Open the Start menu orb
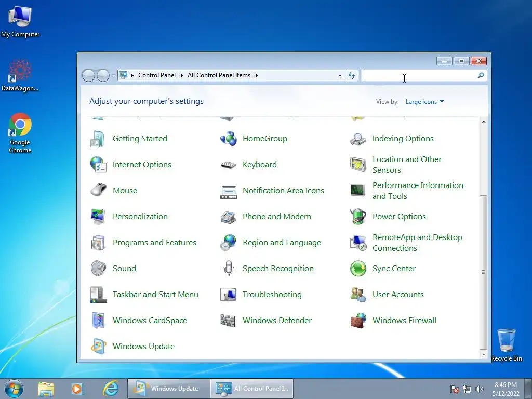Image resolution: width=532 pixels, height=399 pixels. 14,389
